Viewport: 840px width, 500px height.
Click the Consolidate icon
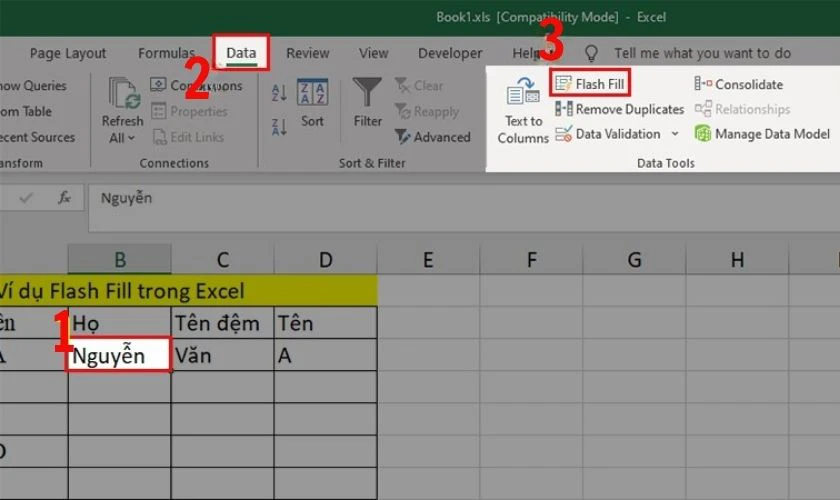pyautogui.click(x=703, y=84)
